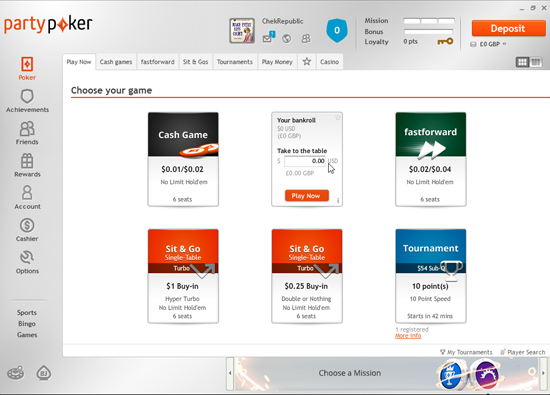The width and height of the screenshot is (550, 395).
Task: Open the Rewards gift icon
Action: point(27,161)
